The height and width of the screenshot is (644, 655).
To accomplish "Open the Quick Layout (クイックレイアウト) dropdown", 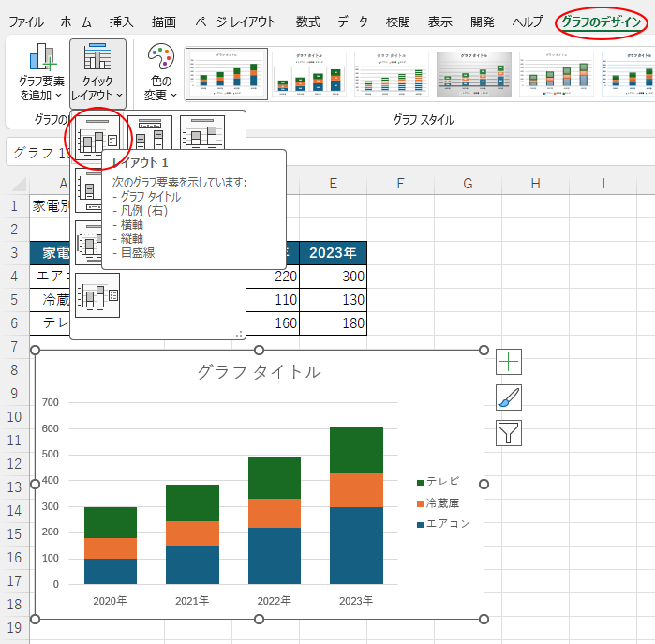I will 97,73.
